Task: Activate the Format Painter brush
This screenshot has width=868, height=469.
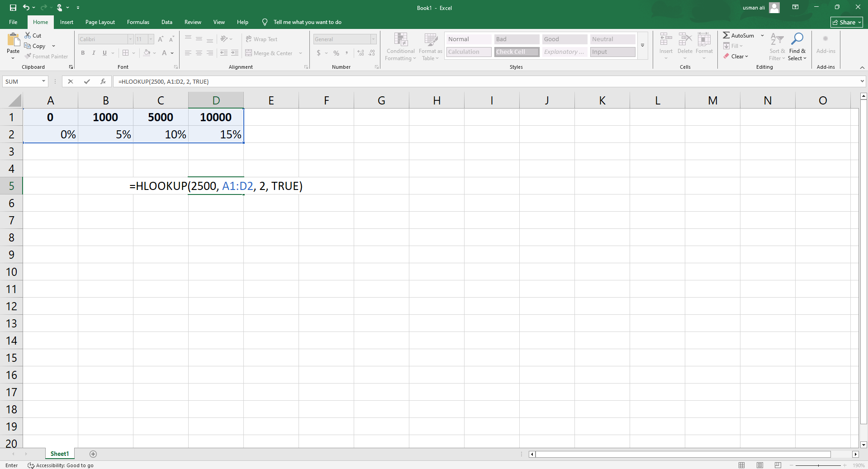Action: (47, 56)
